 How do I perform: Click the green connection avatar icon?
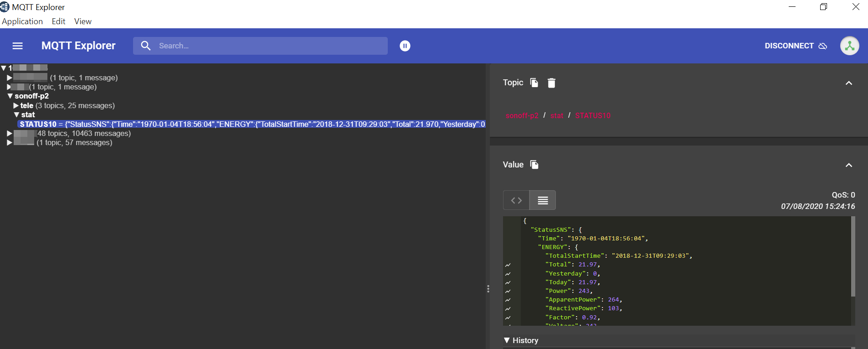(849, 46)
